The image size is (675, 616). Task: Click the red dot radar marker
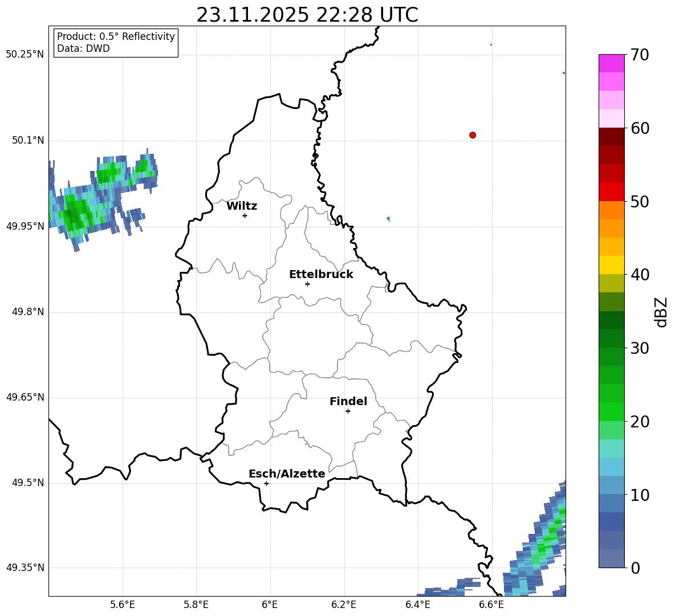click(473, 135)
